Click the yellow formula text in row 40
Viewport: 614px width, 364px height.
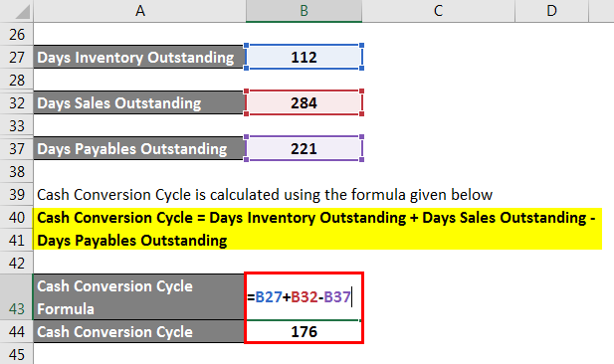[316, 218]
